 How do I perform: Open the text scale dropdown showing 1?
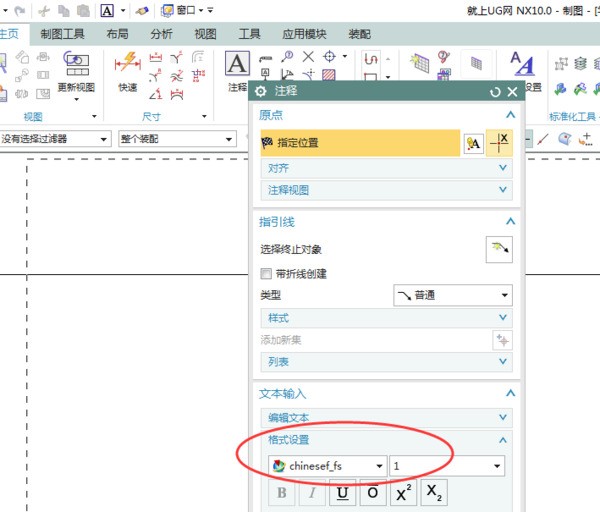(x=447, y=466)
